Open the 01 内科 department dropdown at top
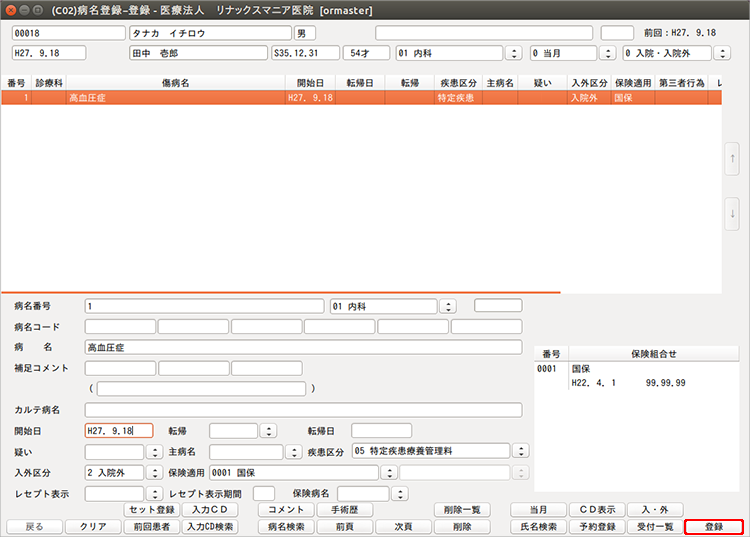 514,53
